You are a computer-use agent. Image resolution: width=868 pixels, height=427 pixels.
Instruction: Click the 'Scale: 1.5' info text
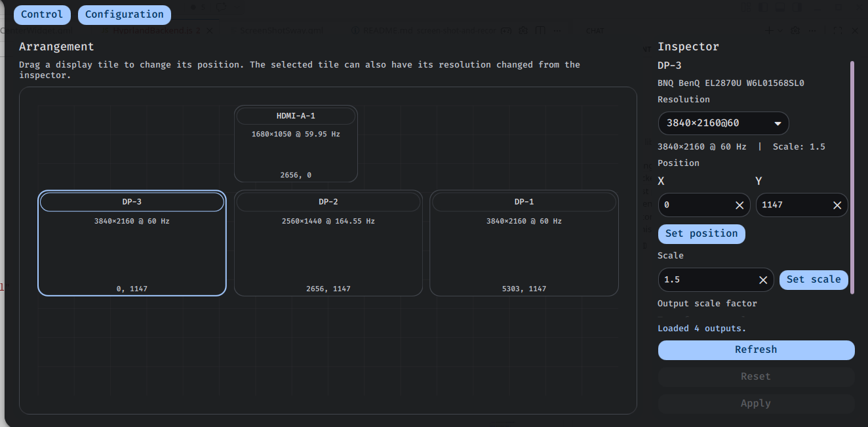click(x=799, y=147)
